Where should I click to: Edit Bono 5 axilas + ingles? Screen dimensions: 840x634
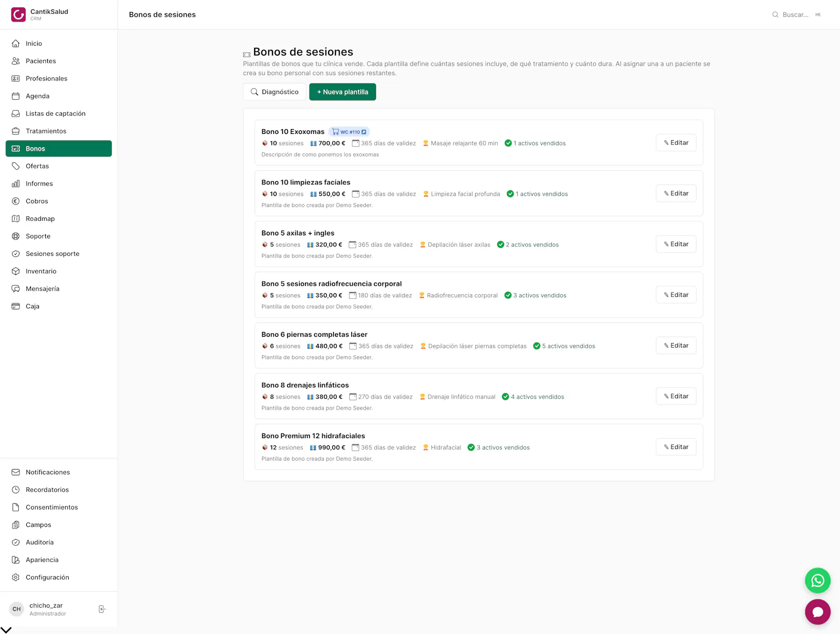(676, 244)
